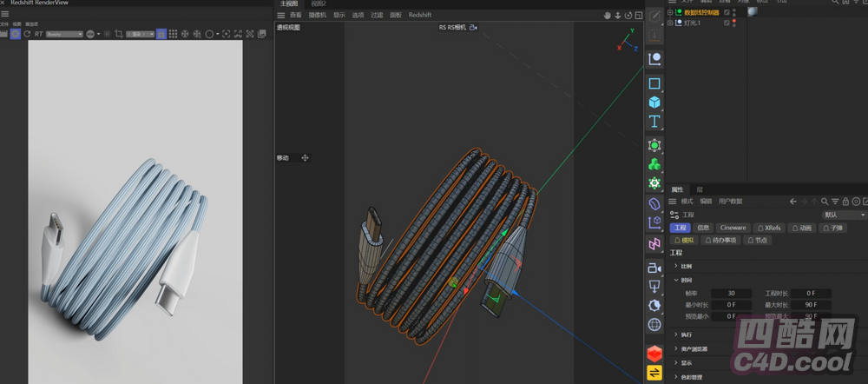868x384 pixels.
Task: Click the Cineware button
Action: [733, 228]
